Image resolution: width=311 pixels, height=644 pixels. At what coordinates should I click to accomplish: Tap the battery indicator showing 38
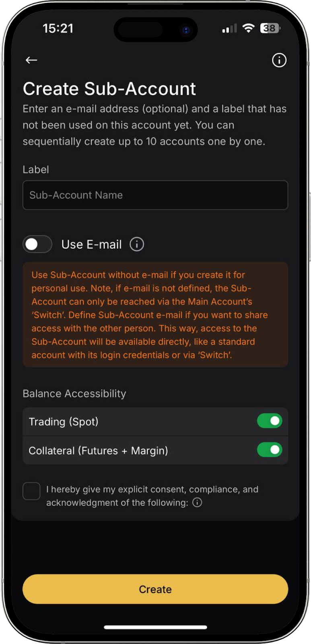270,28
